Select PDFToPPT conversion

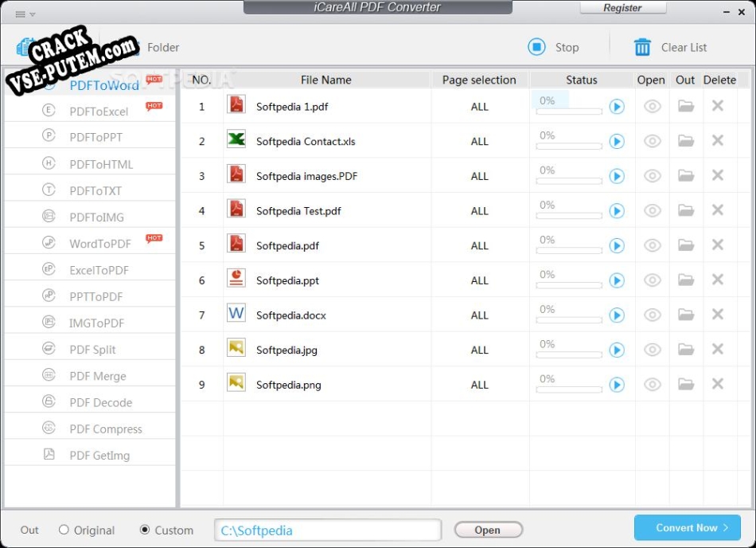90,137
